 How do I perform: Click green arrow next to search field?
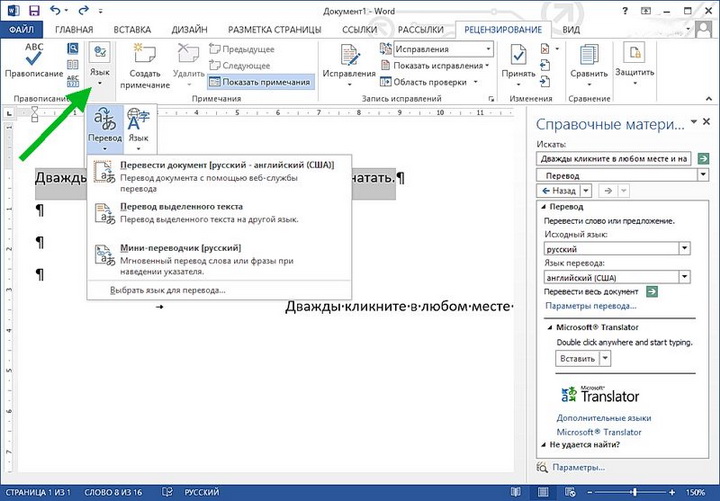pyautogui.click(x=704, y=158)
